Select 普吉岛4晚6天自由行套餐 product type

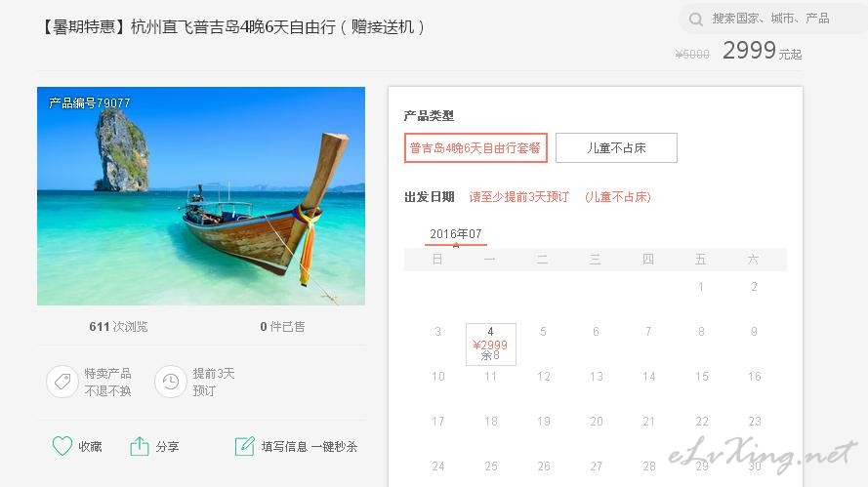pyautogui.click(x=475, y=147)
